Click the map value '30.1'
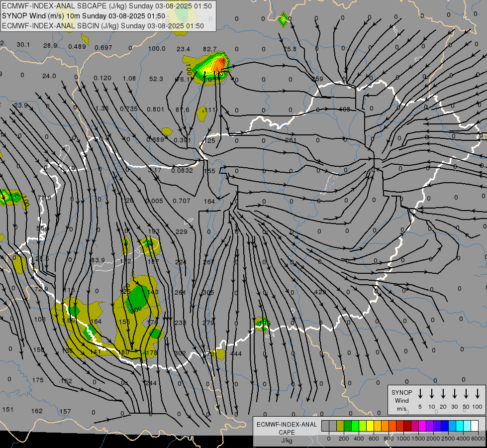487x448 pixels. click(x=23, y=45)
